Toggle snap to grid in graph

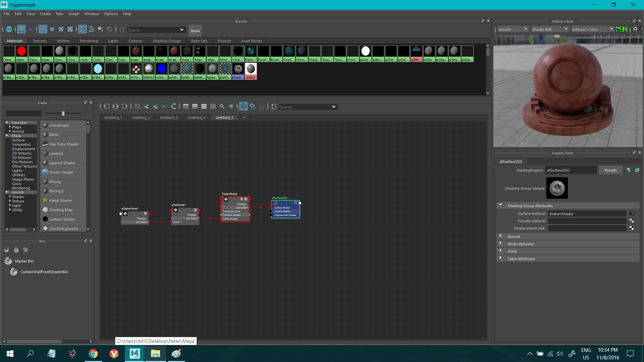click(x=253, y=106)
